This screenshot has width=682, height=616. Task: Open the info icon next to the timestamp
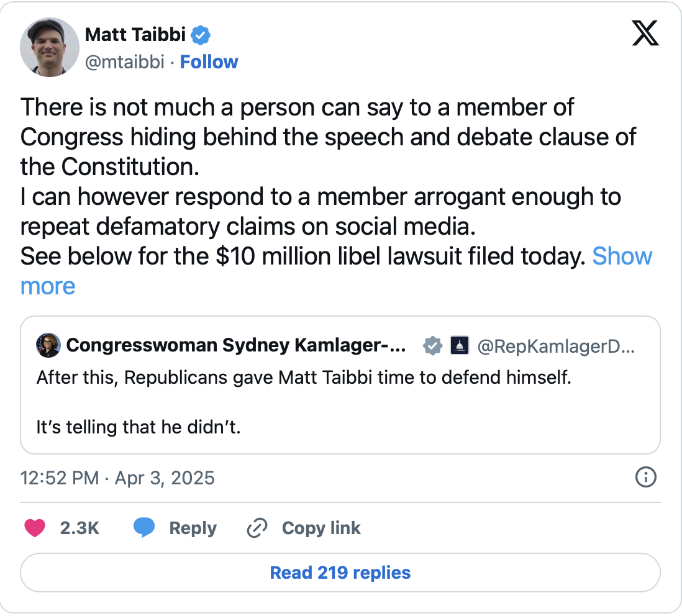[x=645, y=478]
